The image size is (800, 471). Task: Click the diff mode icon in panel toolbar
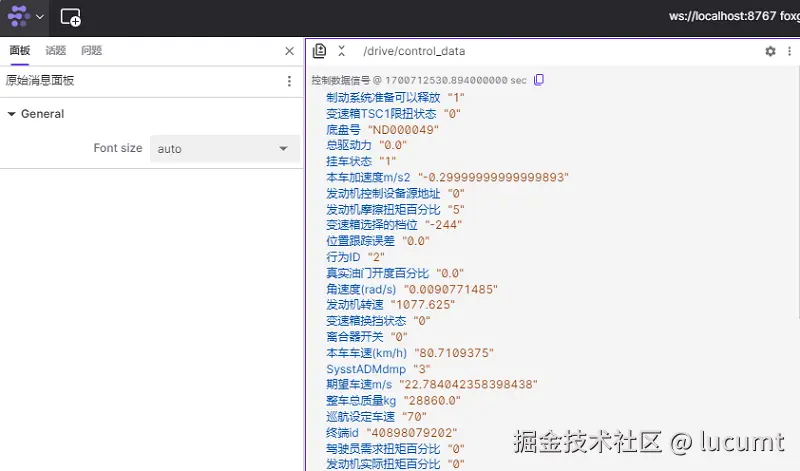pos(319,51)
